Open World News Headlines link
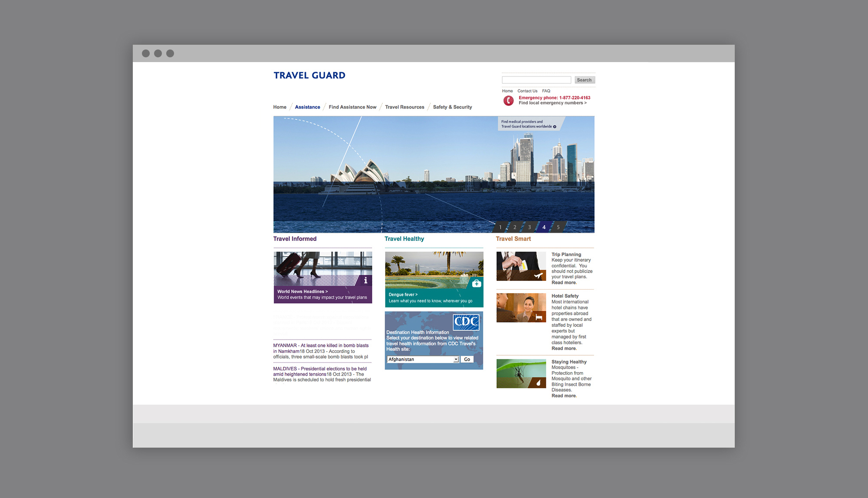 coord(302,292)
